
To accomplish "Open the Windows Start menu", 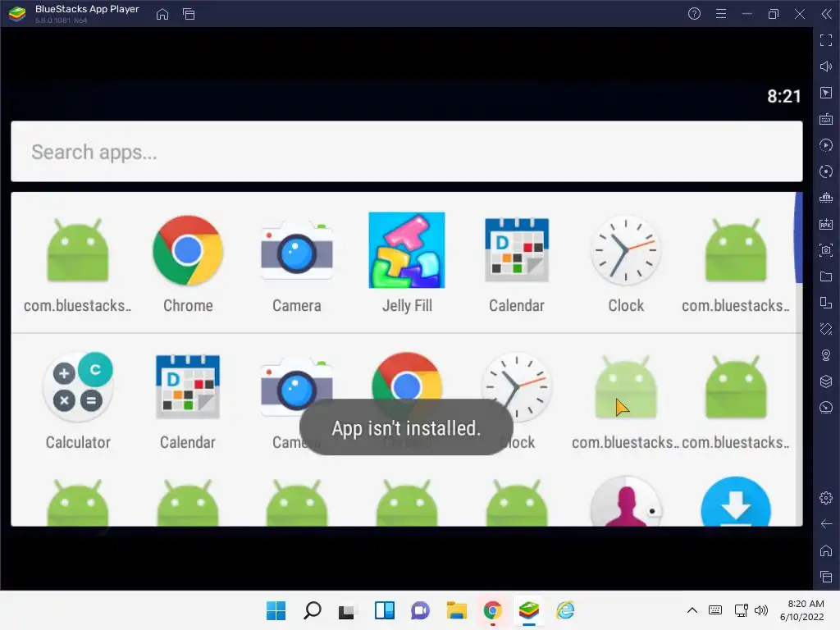I will pyautogui.click(x=276, y=610).
